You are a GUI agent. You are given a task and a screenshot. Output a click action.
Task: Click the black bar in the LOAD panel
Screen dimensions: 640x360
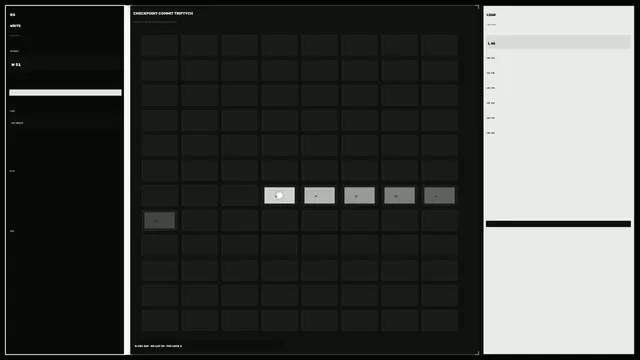(558, 224)
